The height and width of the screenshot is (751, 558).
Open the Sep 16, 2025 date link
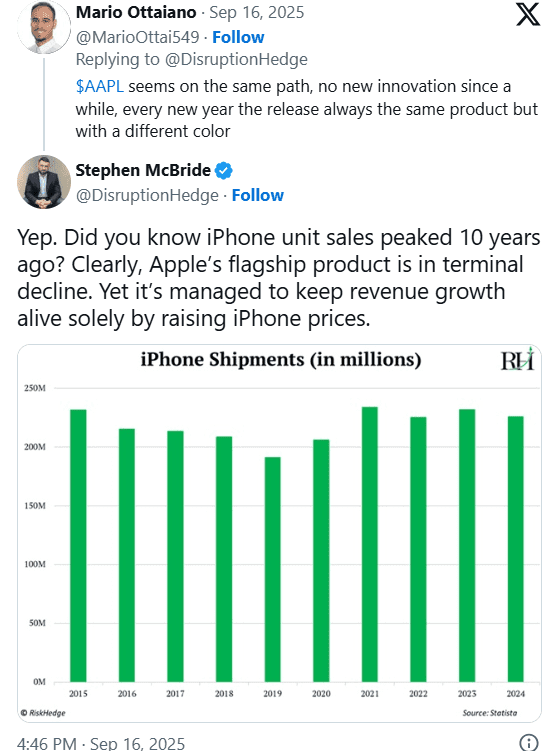[x=257, y=12]
